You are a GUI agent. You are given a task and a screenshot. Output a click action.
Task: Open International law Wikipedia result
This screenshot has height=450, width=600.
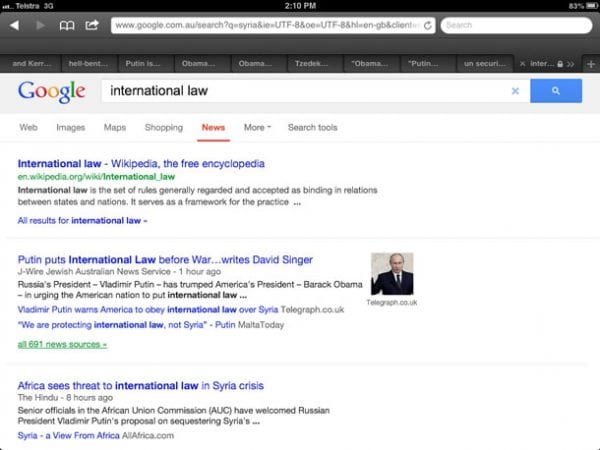(141, 163)
